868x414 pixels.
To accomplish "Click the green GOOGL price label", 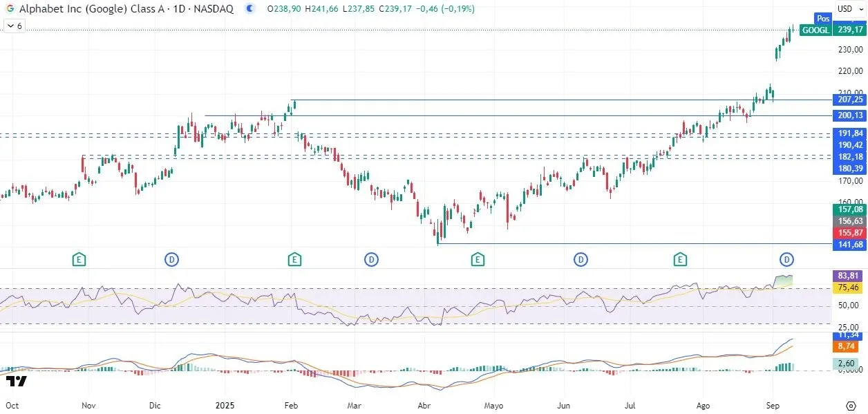I will (x=815, y=30).
